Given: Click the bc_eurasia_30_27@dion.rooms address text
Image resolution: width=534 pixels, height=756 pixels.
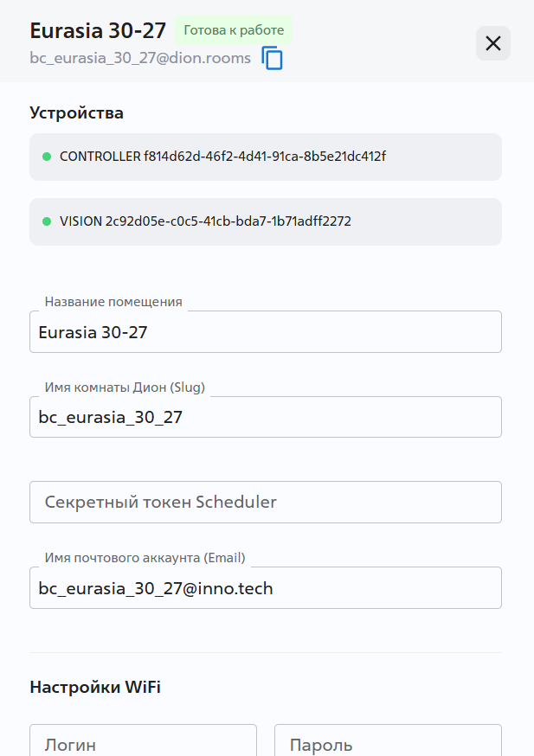Looking at the screenshot, I should (x=140, y=58).
